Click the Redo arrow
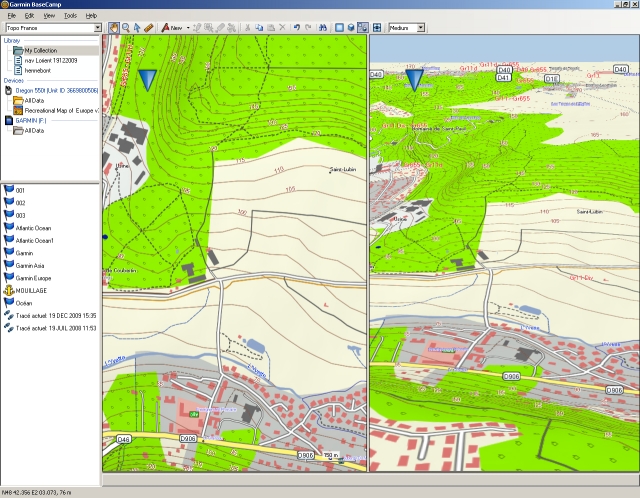This screenshot has height=498, width=640. point(308,28)
